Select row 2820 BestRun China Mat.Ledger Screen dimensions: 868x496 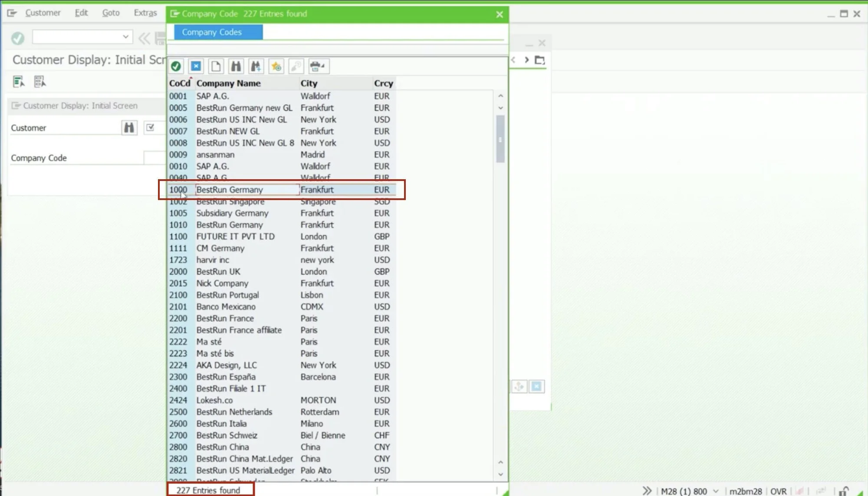point(282,459)
